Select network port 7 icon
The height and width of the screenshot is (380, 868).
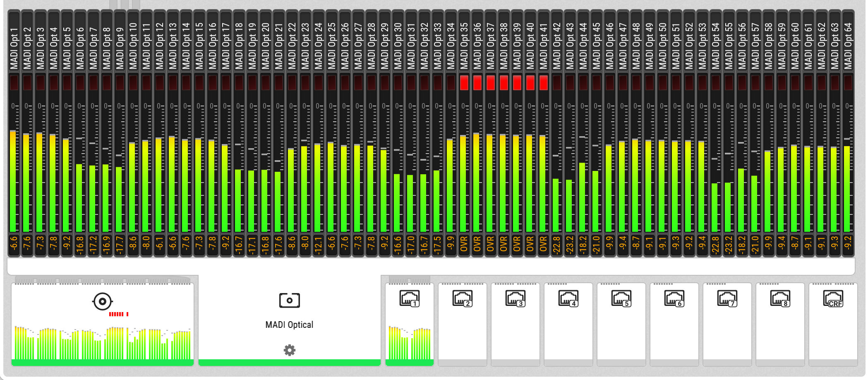pyautogui.click(x=727, y=298)
